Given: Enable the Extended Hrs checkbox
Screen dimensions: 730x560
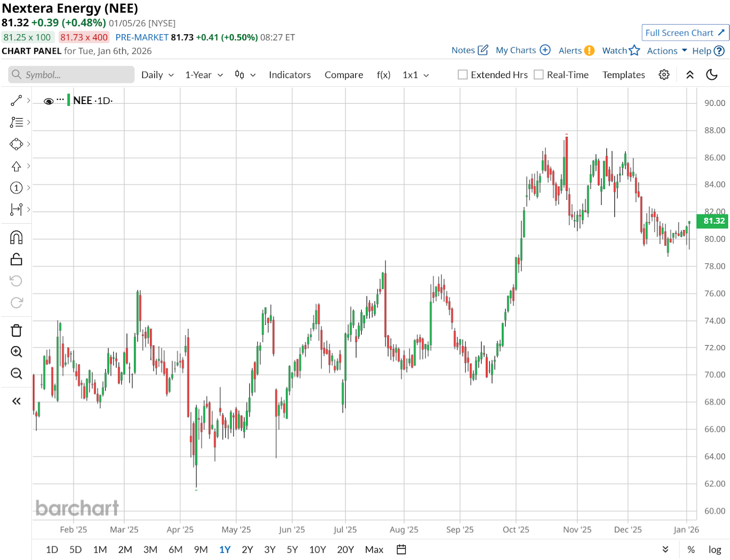Looking at the screenshot, I should click(x=463, y=75).
